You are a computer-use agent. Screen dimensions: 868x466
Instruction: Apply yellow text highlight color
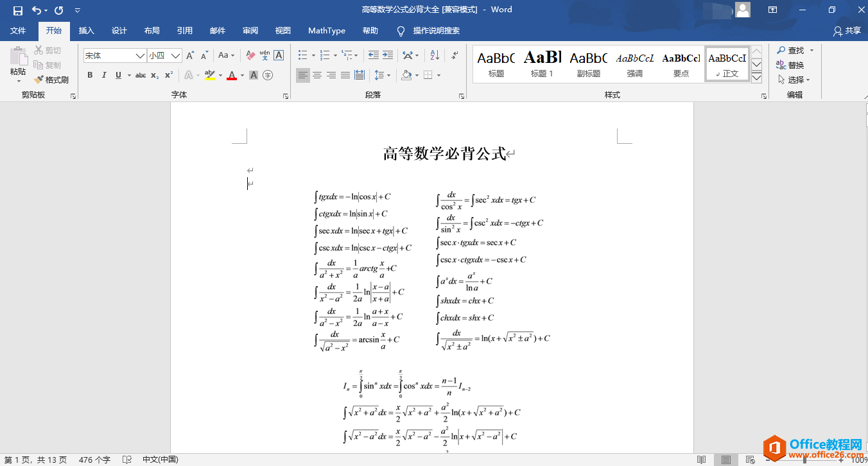209,75
